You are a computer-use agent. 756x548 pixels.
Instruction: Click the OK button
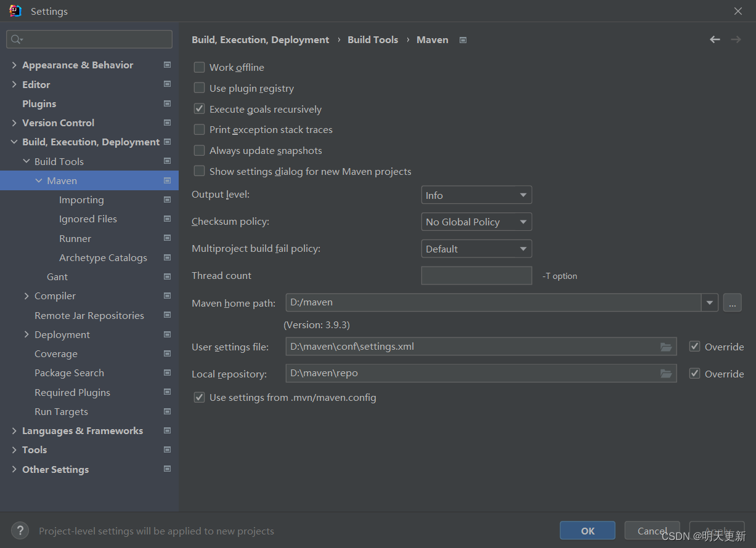[588, 531]
